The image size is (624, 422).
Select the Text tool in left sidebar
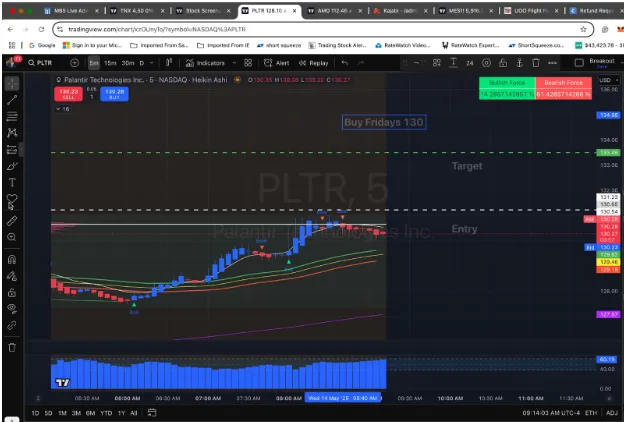[12, 182]
